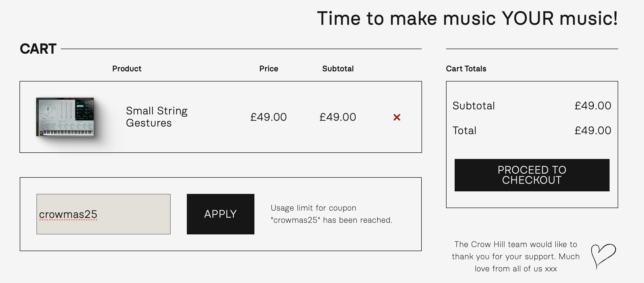This screenshot has height=283, width=644.
Task: Click the hand-drawn heart icon
Action: click(x=603, y=256)
